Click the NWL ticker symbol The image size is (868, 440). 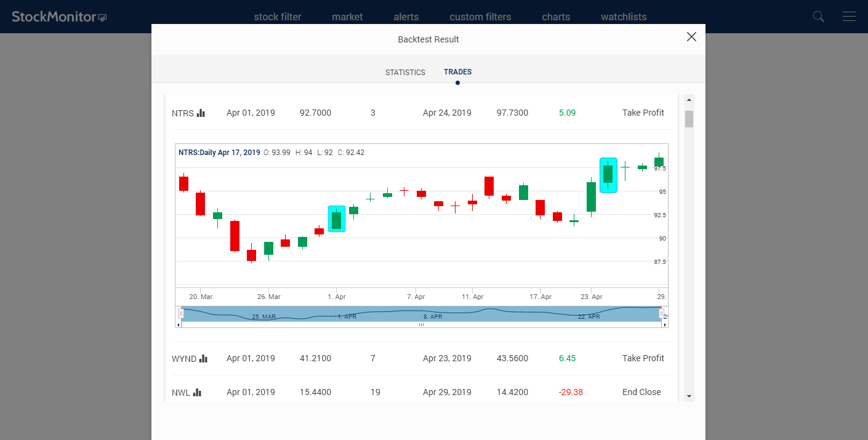pyautogui.click(x=181, y=392)
